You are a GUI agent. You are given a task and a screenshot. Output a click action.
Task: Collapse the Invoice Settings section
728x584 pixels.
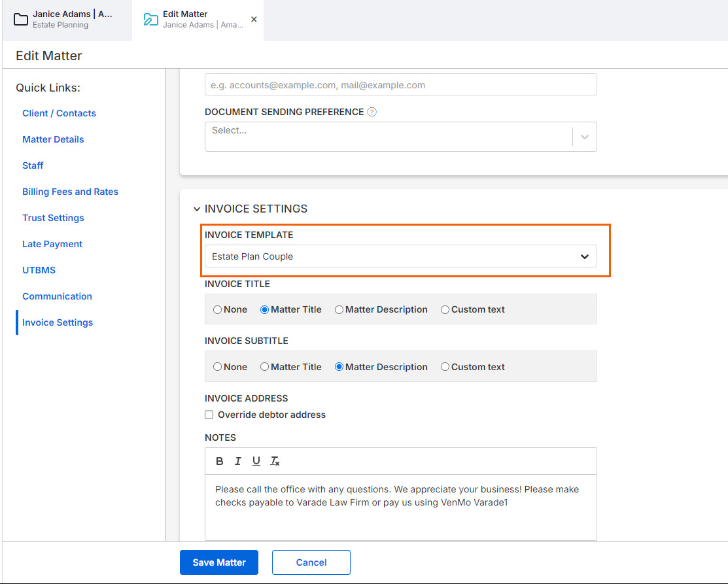[x=197, y=209]
